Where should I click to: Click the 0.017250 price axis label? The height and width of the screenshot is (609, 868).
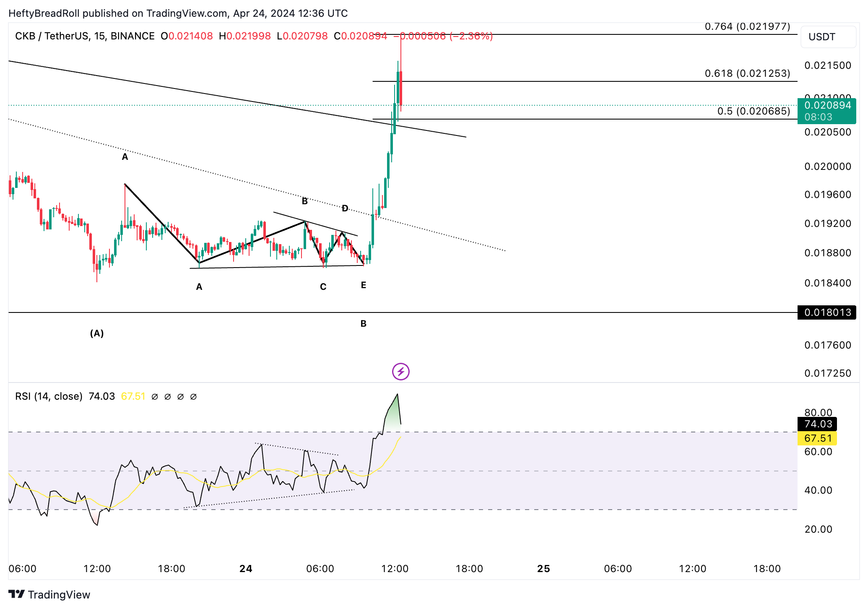[828, 373]
